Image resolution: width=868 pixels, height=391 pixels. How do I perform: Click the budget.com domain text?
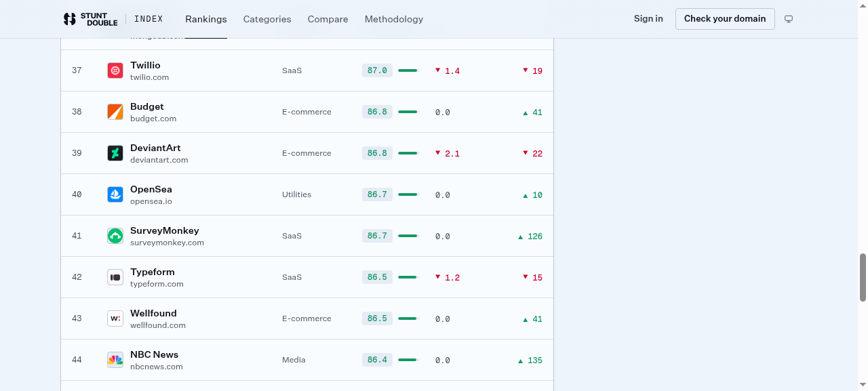[x=153, y=119]
